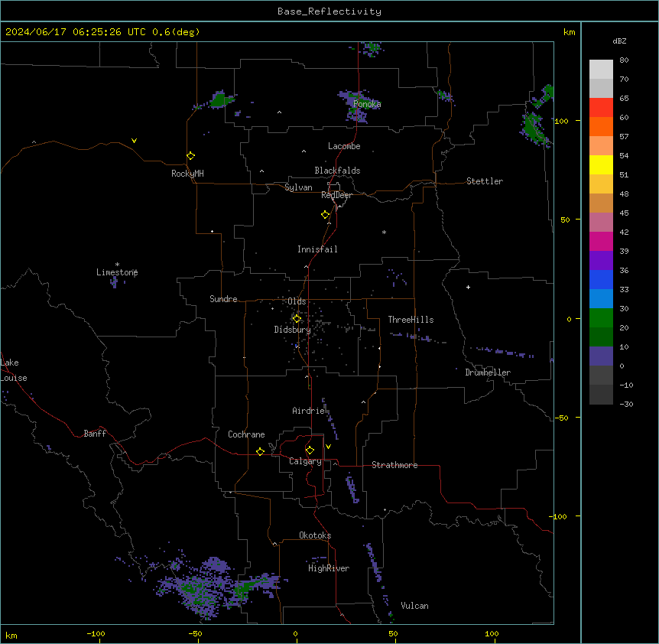This screenshot has width=659, height=644.
Task: Click the Sundre map label
Action: (223, 299)
